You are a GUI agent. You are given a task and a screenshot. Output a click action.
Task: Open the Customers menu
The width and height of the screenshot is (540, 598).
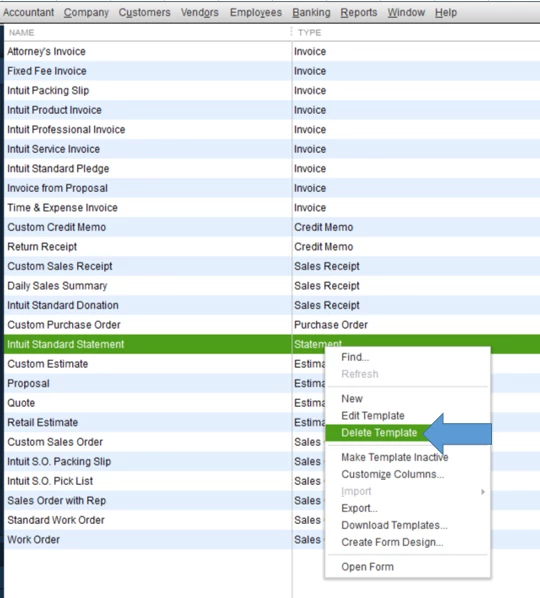145,13
